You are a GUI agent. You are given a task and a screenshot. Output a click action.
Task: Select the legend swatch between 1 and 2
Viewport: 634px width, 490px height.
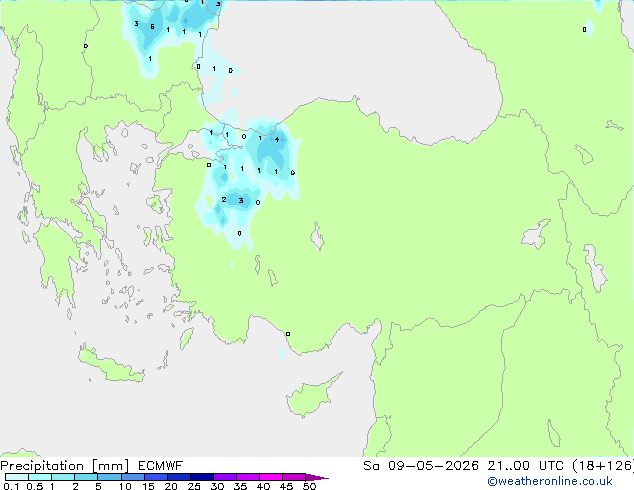(x=63, y=477)
